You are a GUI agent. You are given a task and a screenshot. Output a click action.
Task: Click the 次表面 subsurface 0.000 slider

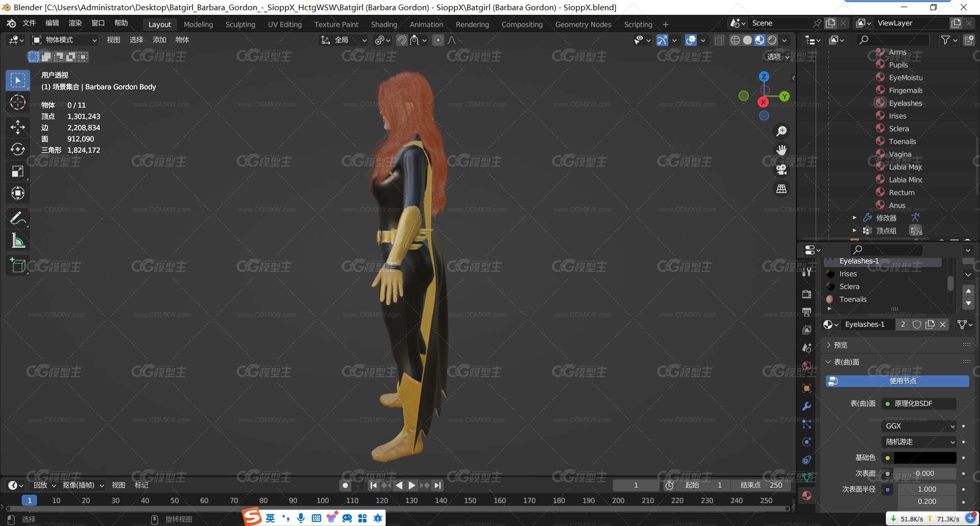pyautogui.click(x=925, y=474)
